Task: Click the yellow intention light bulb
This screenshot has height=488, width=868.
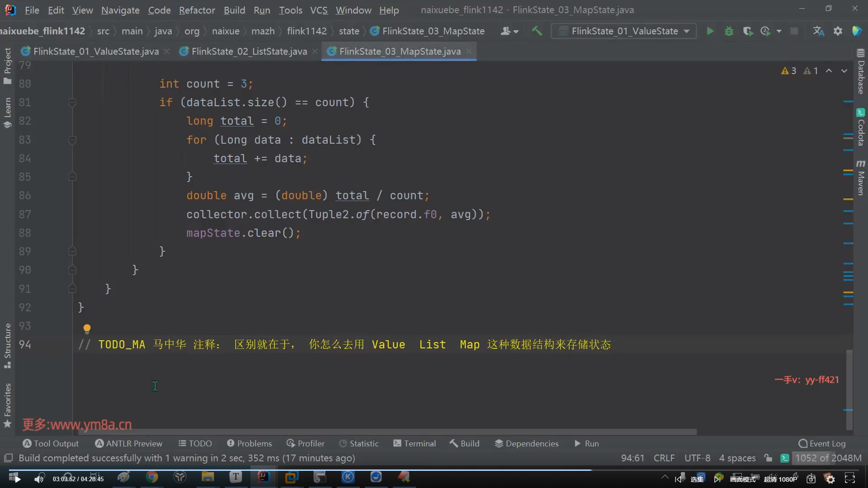Action: pos(87,328)
